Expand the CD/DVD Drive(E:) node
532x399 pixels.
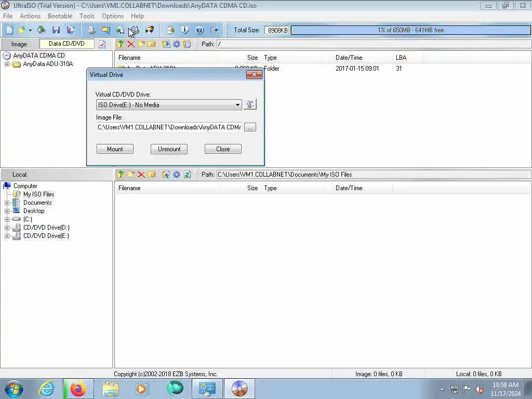click(7, 236)
